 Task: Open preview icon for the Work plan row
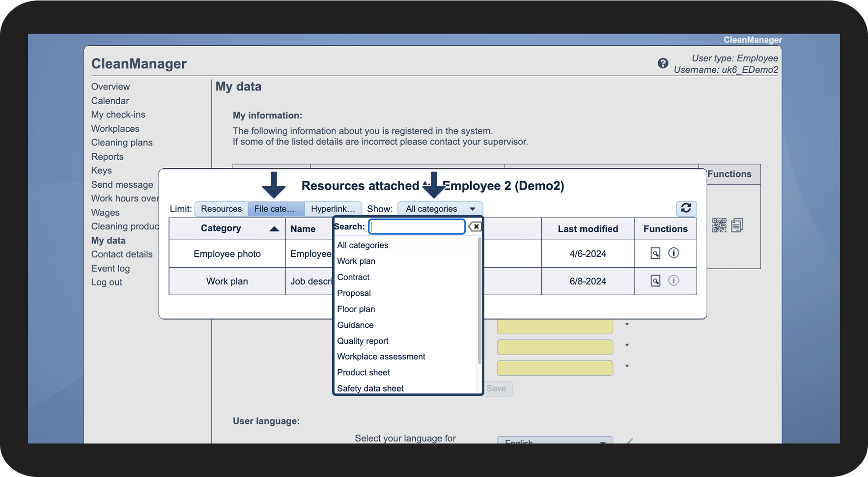coord(655,281)
